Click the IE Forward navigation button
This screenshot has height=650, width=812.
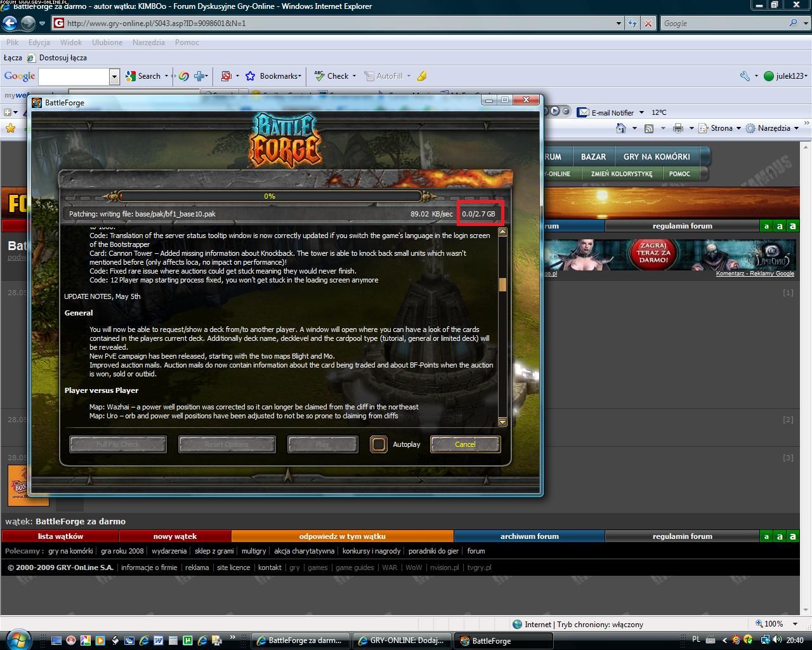coord(28,23)
